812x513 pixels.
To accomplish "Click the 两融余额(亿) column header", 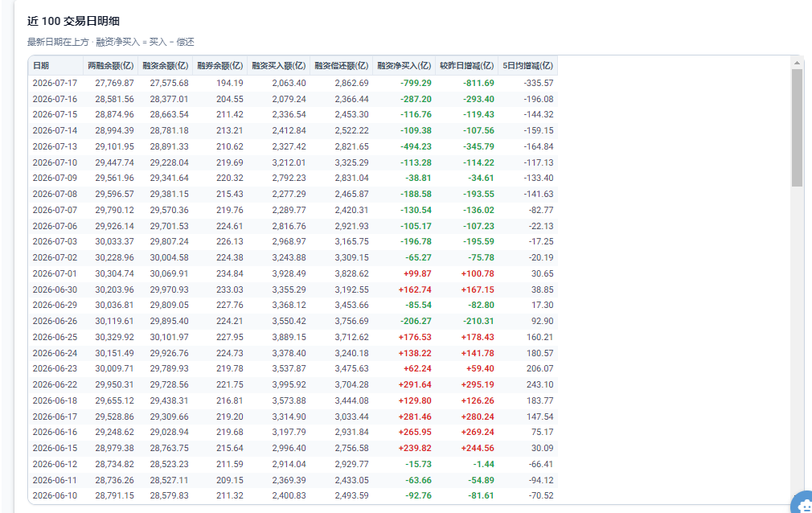I will coord(110,66).
